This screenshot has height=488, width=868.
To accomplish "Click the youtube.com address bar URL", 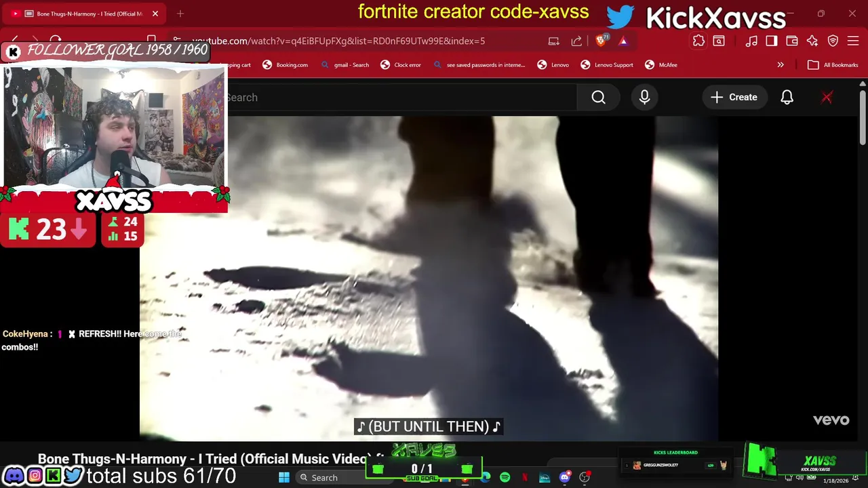I will click(338, 41).
